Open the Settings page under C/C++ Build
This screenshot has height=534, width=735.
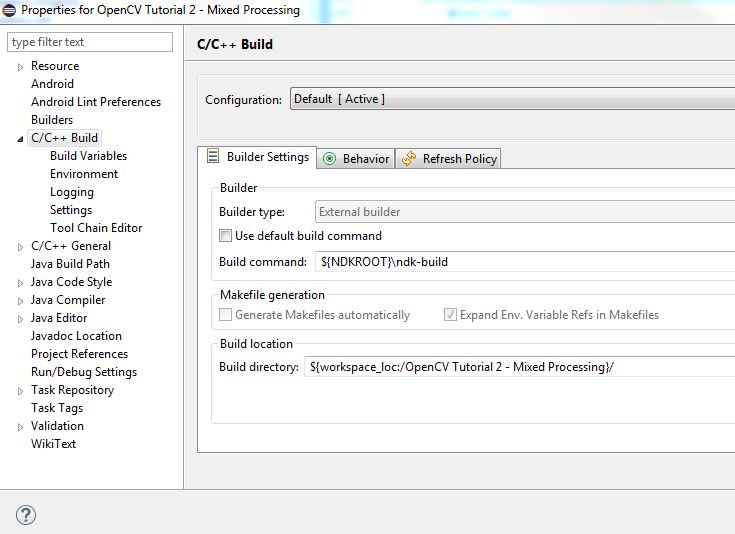click(x=71, y=210)
